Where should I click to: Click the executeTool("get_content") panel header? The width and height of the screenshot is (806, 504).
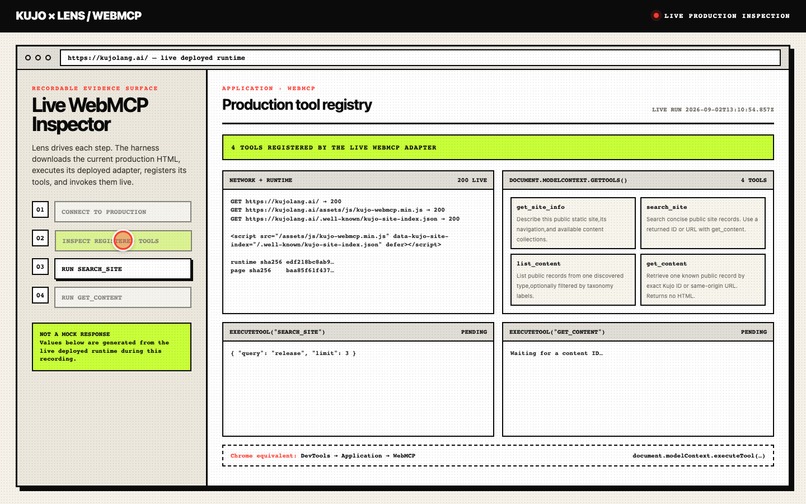pyautogui.click(x=637, y=332)
